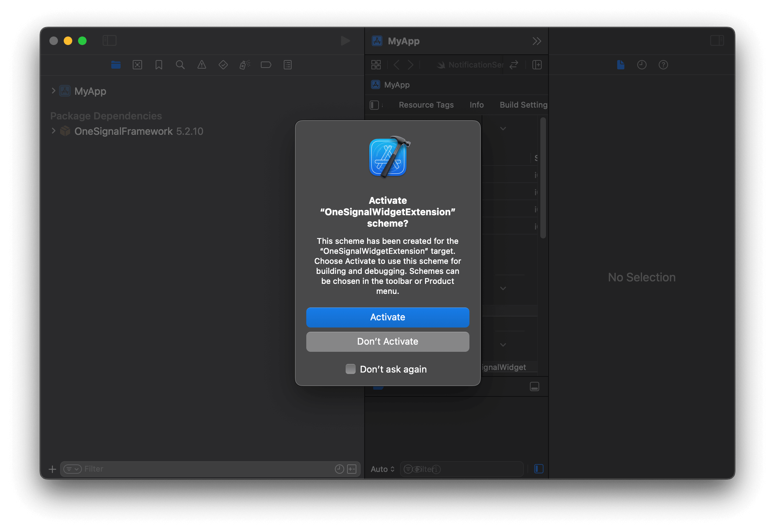
Task: Click the first section chevron in the editor
Action: [503, 128]
